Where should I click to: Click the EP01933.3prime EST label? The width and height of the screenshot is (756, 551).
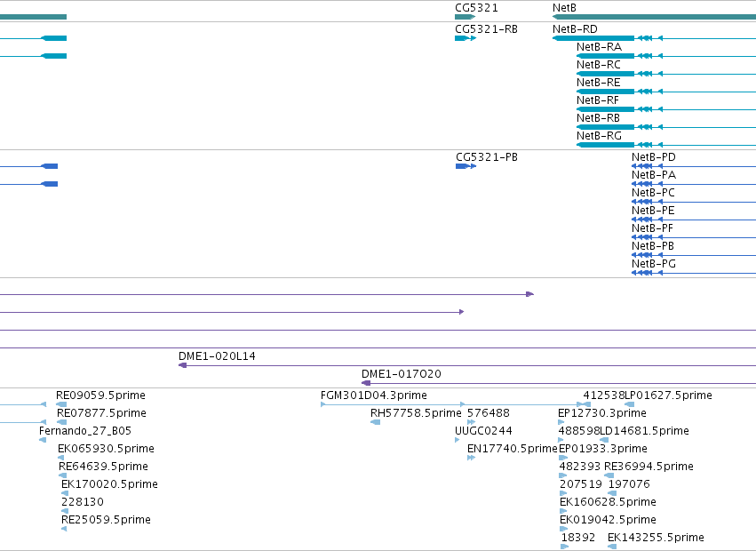pyautogui.click(x=602, y=449)
